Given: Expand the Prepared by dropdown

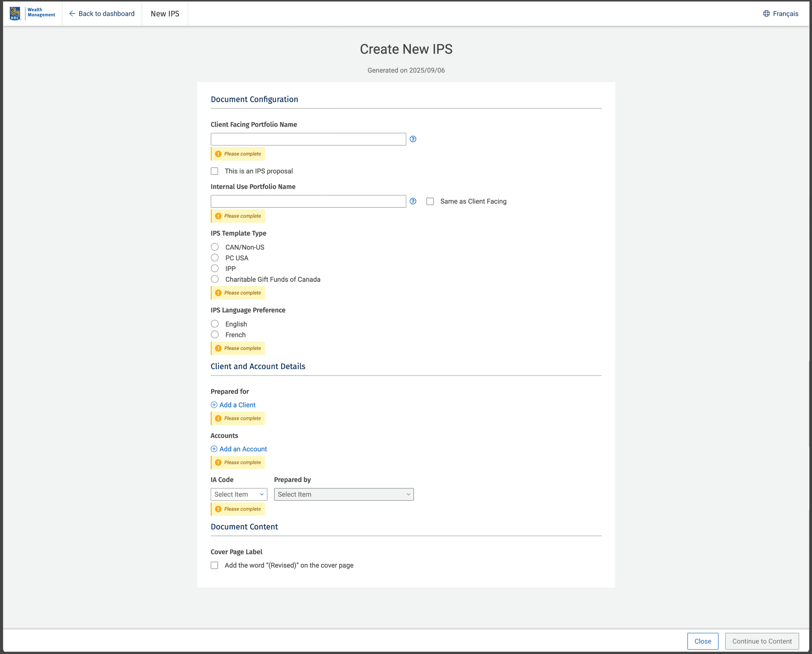Looking at the screenshot, I should (x=343, y=494).
